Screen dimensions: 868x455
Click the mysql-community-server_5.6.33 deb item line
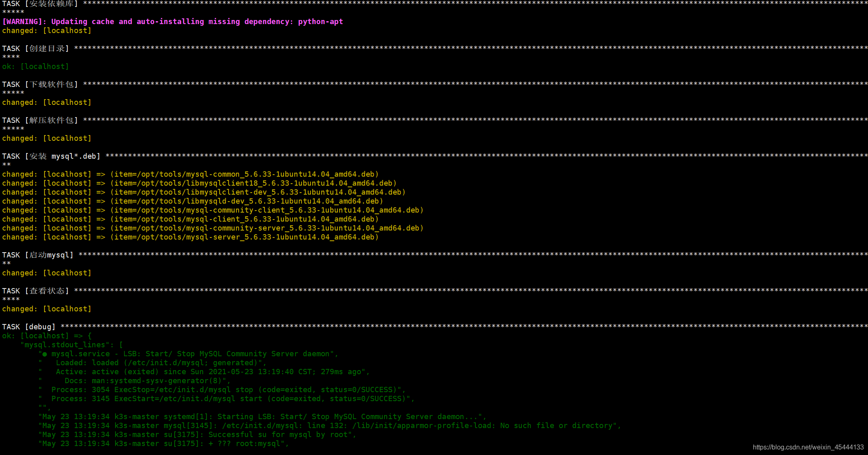pos(213,228)
